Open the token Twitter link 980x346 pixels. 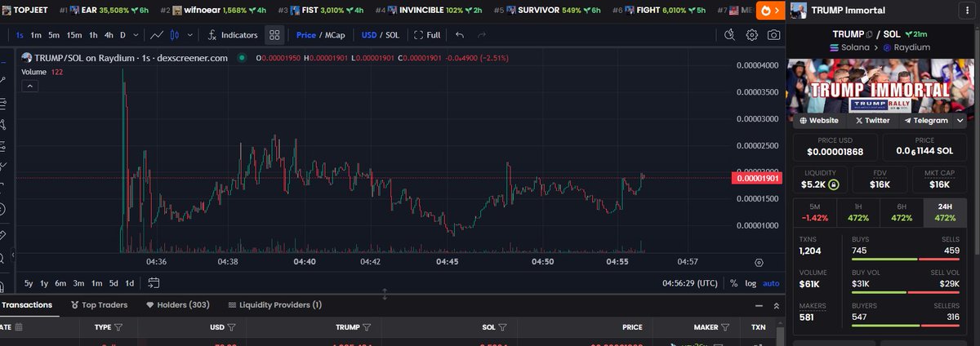872,120
